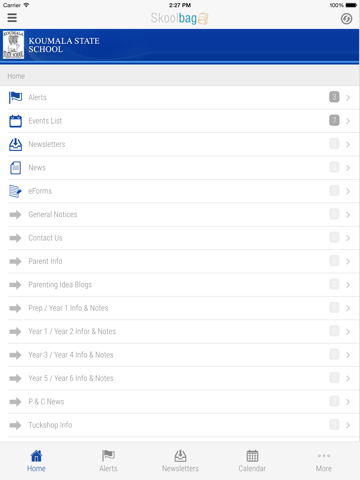Expand Tuckshop Info row chevron
Viewport: 360px width, 480px height.
click(348, 425)
